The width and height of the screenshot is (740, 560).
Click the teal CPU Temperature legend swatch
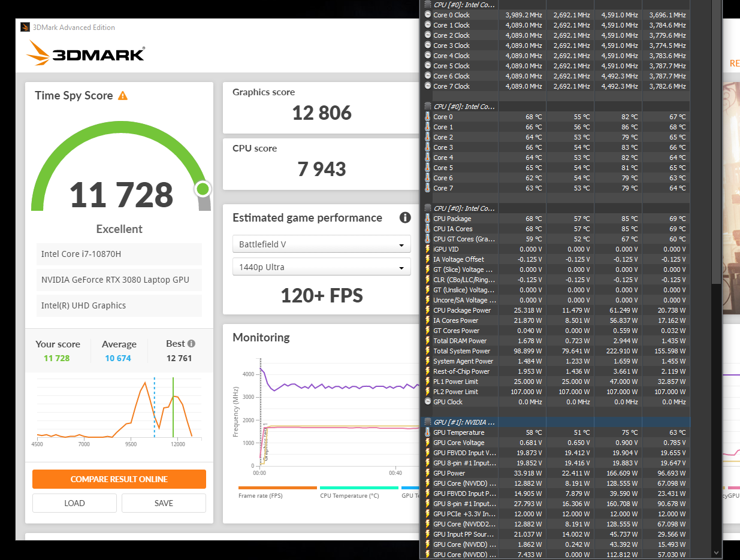359,488
